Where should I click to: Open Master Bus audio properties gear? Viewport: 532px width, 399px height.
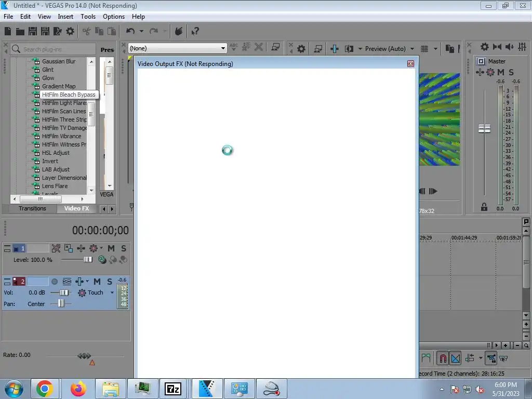click(485, 47)
